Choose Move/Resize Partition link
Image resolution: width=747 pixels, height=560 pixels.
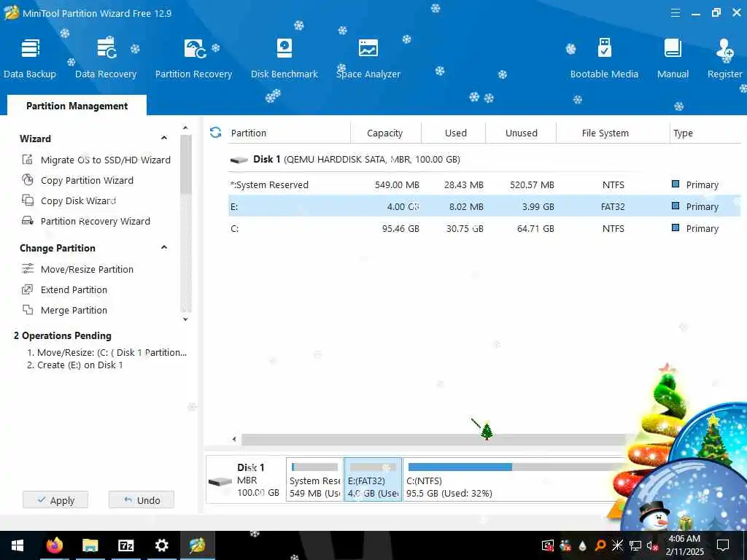(87, 270)
